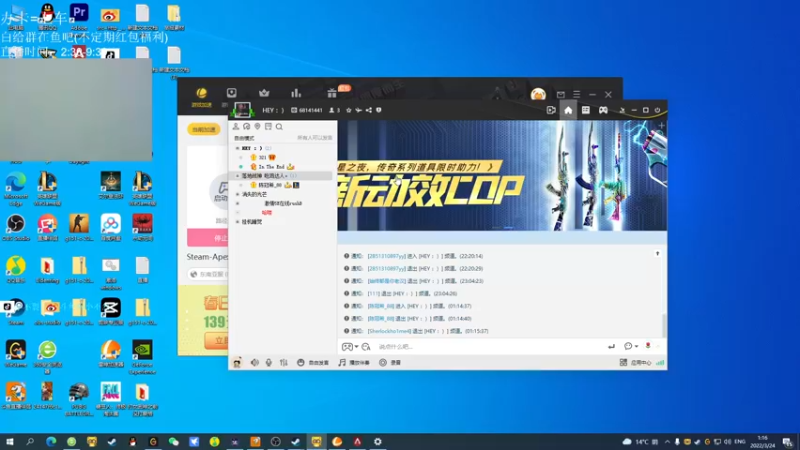Click the user avatar in YY bottom bar
The width and height of the screenshot is (800, 450).
237,362
